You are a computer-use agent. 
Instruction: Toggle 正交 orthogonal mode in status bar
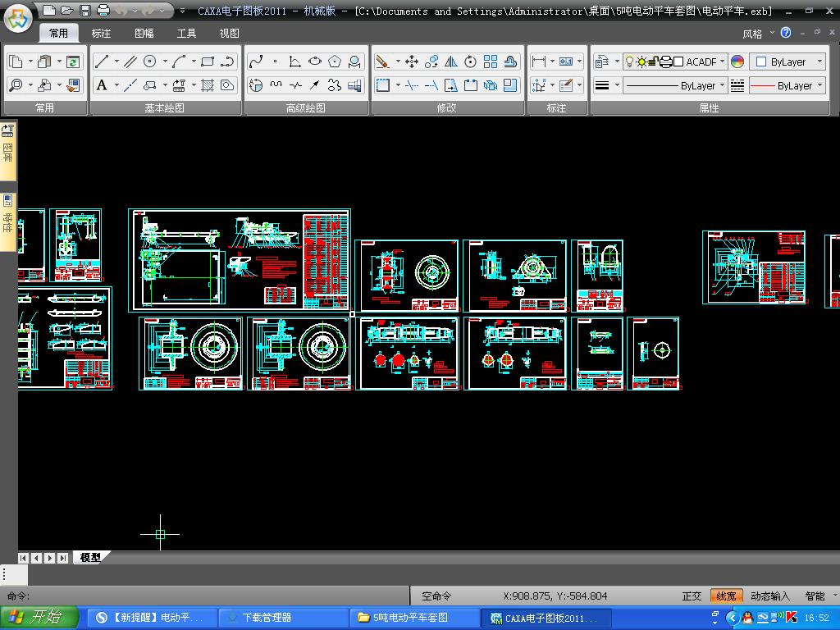692,596
